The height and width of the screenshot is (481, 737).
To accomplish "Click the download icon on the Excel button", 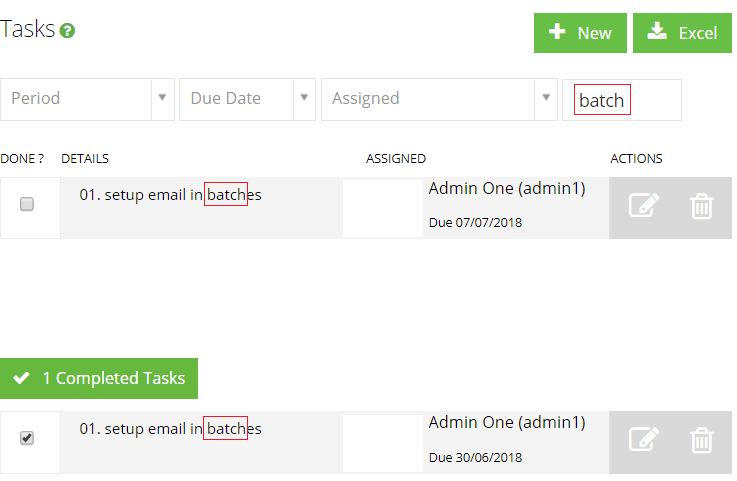I will (x=657, y=31).
